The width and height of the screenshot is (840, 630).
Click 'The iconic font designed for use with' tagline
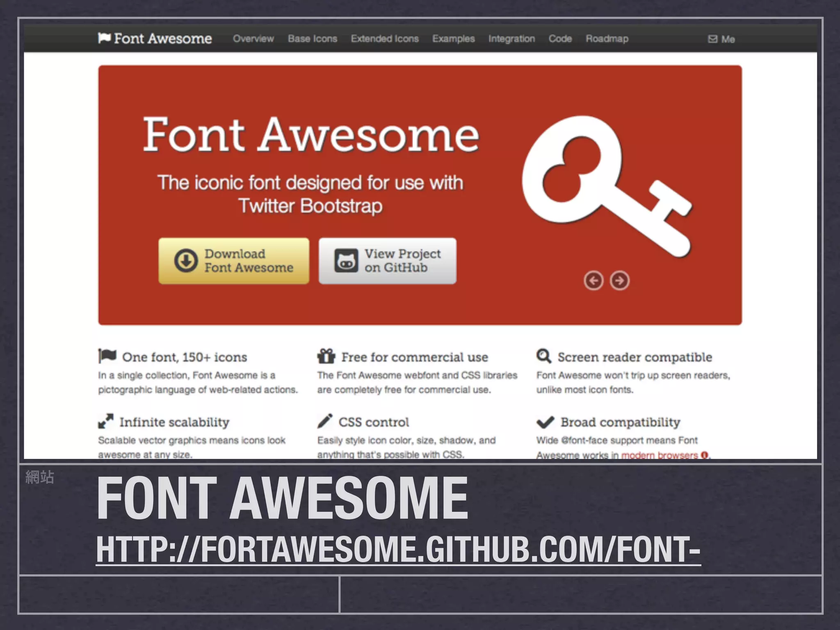pyautogui.click(x=310, y=183)
